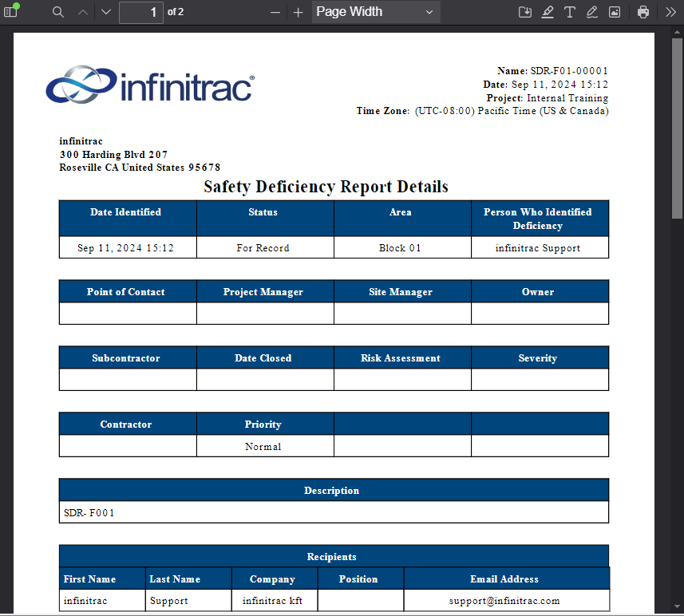Zoom out with the minus button
Image resolution: width=684 pixels, height=616 pixels.
point(275,12)
